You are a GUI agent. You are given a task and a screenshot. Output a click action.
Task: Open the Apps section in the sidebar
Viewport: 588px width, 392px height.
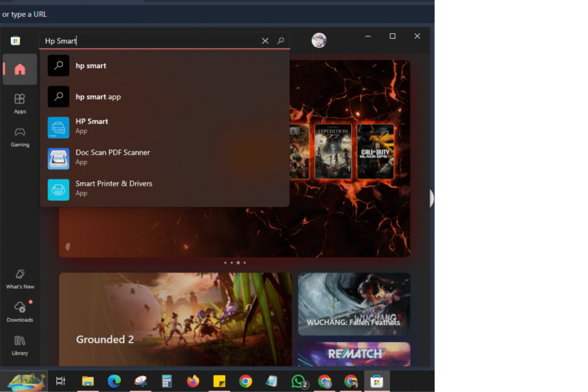coord(20,103)
